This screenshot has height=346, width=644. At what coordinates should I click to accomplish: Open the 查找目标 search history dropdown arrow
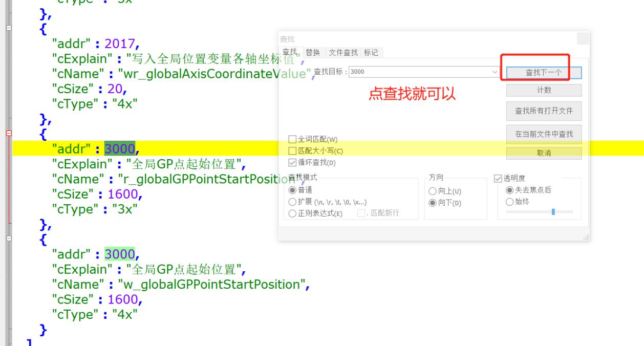point(495,72)
